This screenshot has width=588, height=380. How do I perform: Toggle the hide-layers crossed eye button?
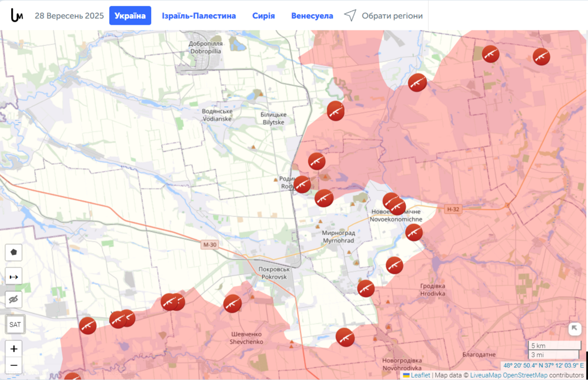coord(14,300)
